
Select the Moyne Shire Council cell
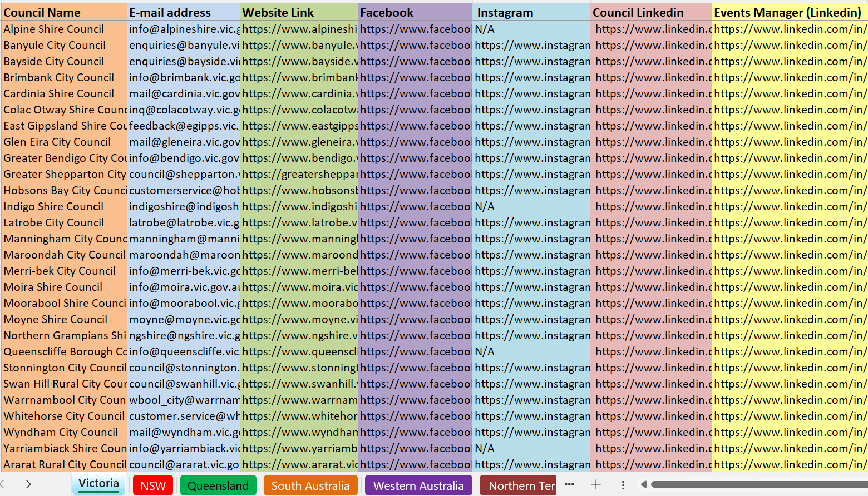[63, 319]
